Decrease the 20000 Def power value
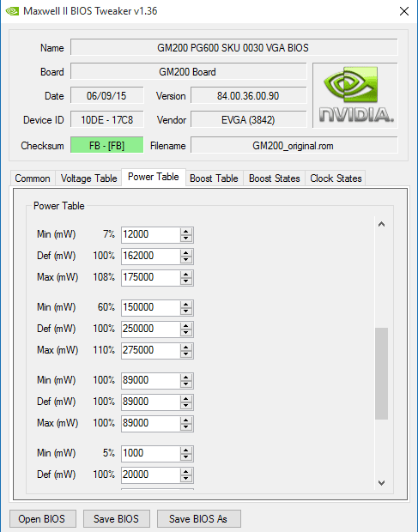Image resolution: width=418 pixels, height=532 pixels. pos(186,479)
